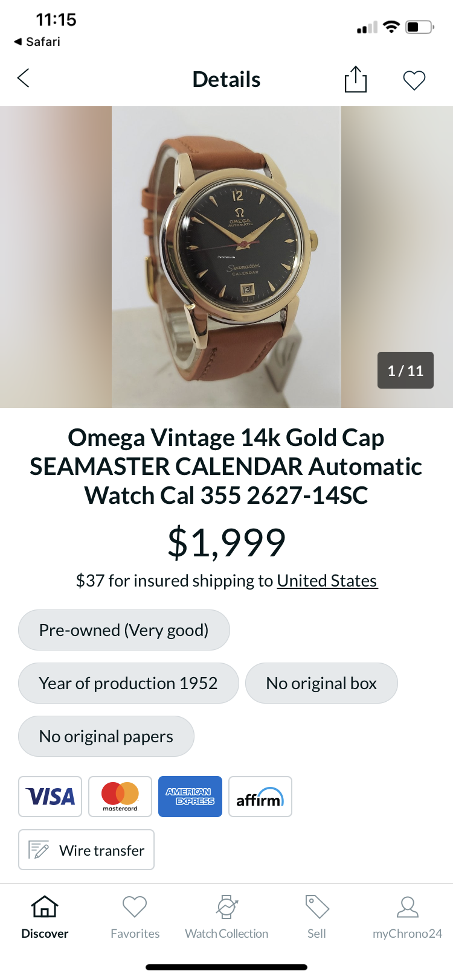Tap the Pre-owned (Very good) chip
453x980 pixels.
(x=124, y=630)
